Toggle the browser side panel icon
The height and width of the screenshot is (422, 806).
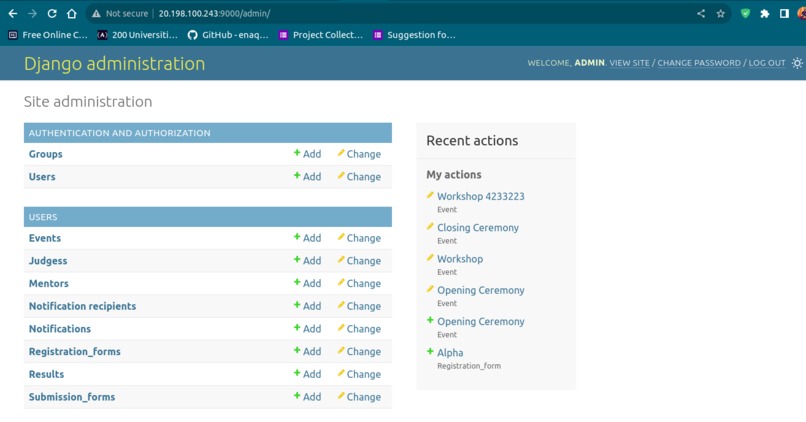(x=784, y=14)
